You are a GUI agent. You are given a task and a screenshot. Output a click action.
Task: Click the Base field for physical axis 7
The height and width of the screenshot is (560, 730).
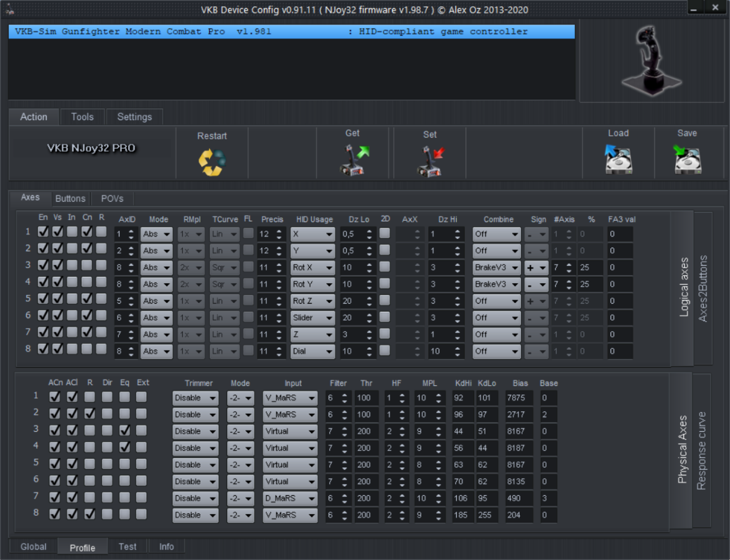click(548, 498)
